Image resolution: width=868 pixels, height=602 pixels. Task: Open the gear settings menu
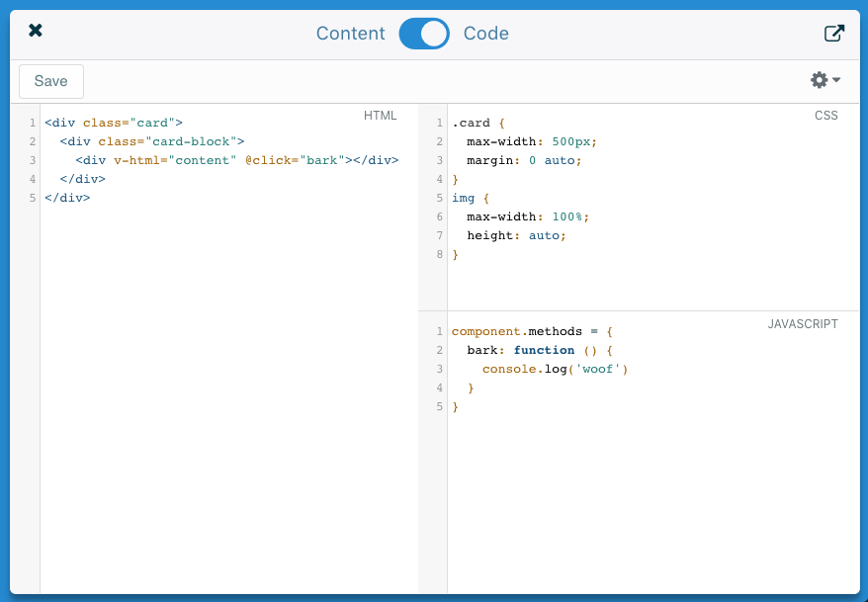[x=820, y=80]
